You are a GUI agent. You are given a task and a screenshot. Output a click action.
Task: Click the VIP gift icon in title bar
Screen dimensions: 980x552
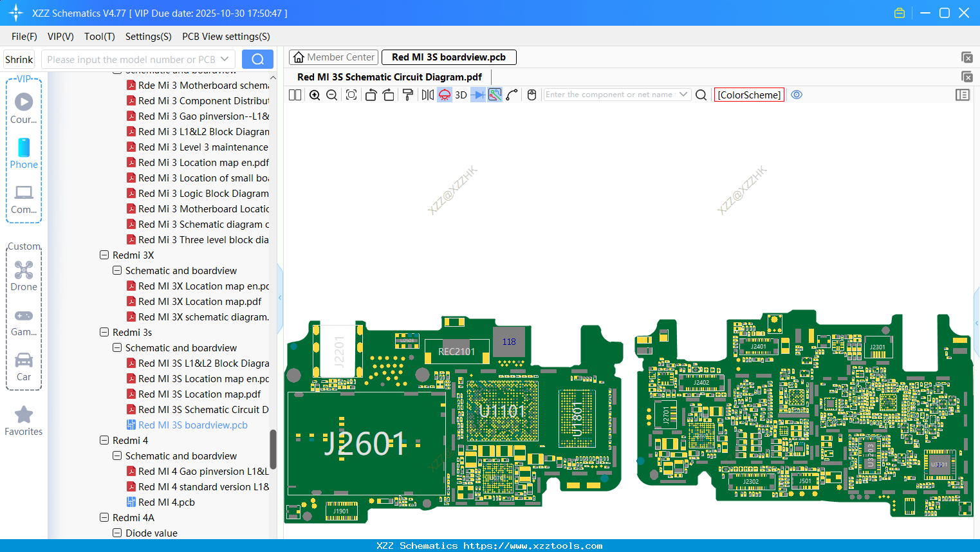[x=900, y=13]
